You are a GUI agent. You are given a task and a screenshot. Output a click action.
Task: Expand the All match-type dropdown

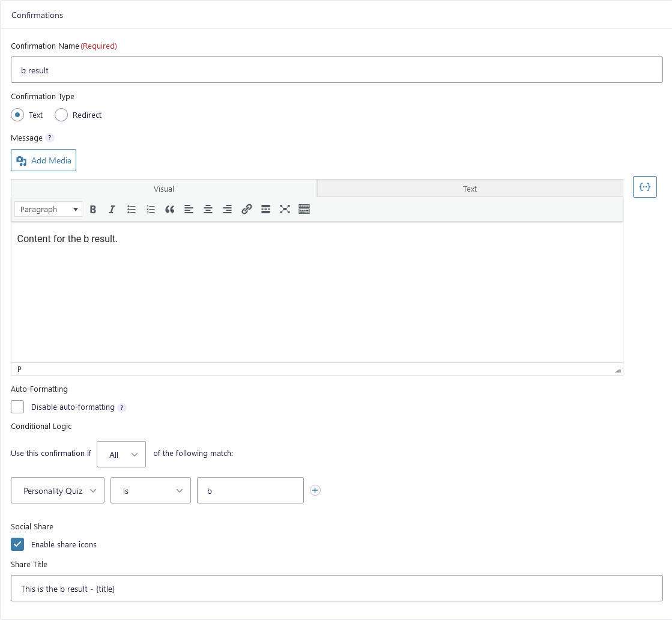click(121, 454)
